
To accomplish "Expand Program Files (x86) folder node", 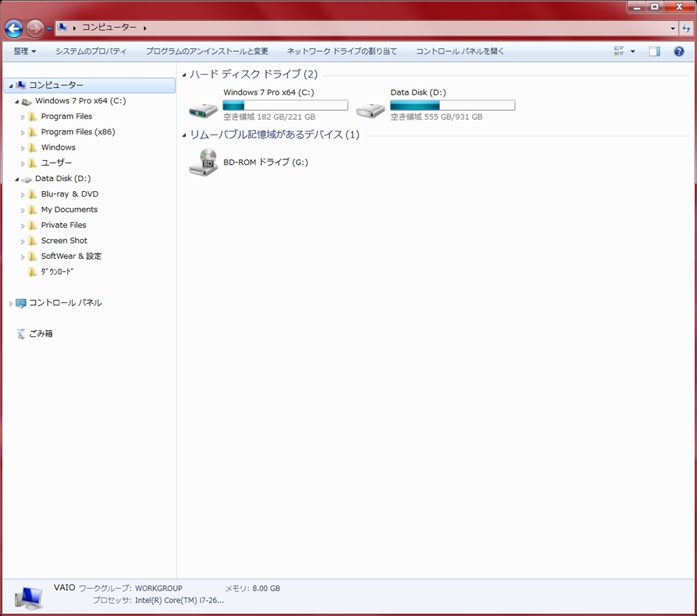I will [22, 133].
